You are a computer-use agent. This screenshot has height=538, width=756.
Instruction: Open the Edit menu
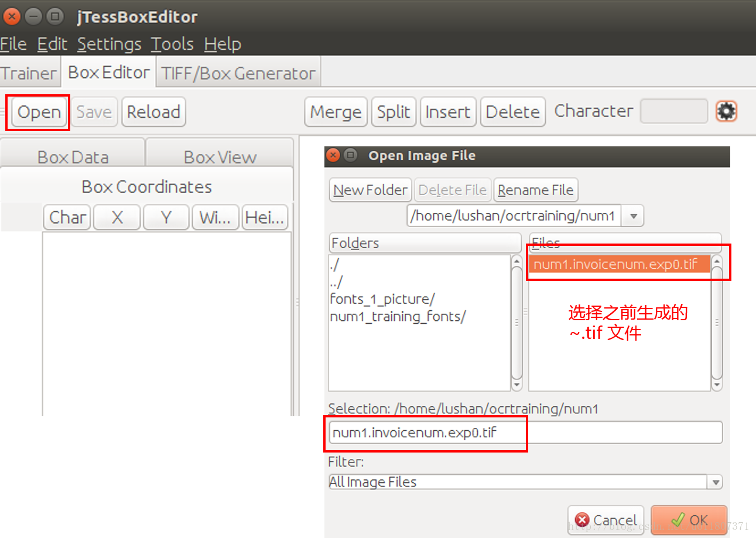[x=52, y=44]
